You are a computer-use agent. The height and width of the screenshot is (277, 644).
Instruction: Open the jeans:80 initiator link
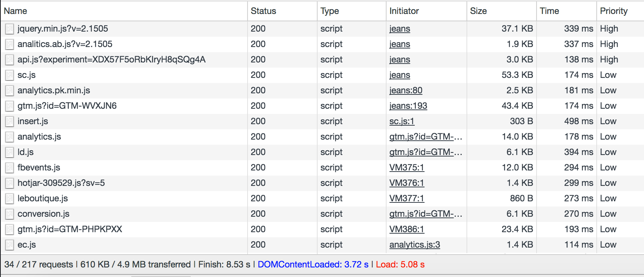(x=406, y=90)
